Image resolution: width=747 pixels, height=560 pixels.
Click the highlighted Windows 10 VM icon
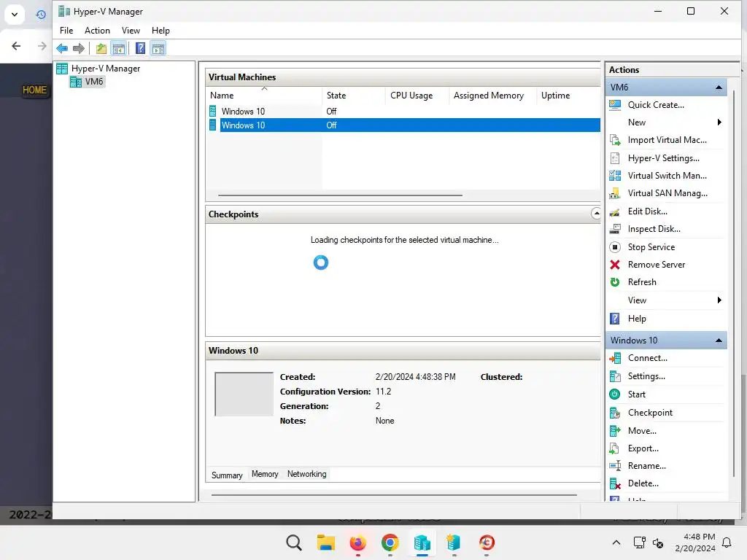pyautogui.click(x=212, y=125)
